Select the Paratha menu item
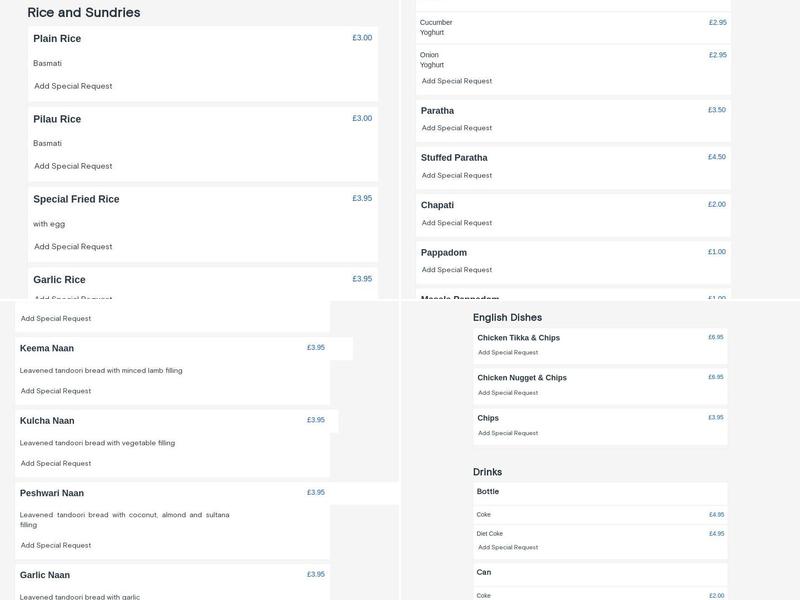Image resolution: width=800 pixels, height=600 pixels. 437,111
